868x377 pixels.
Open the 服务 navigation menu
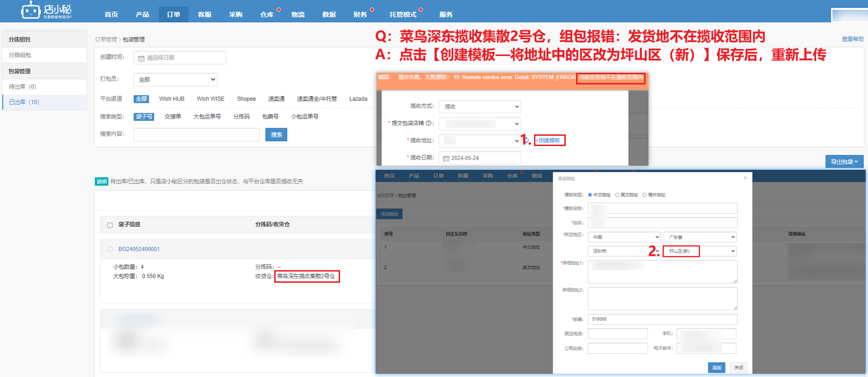coord(446,14)
